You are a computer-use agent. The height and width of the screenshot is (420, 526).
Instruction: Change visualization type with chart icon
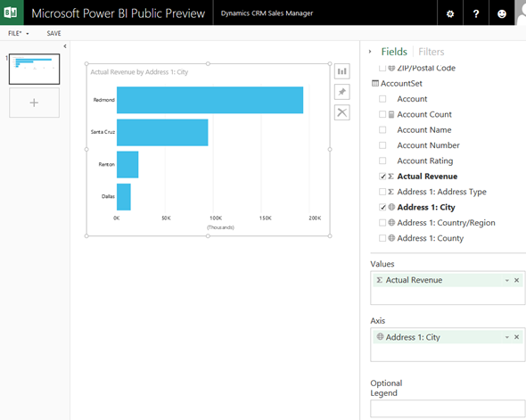[341, 71]
